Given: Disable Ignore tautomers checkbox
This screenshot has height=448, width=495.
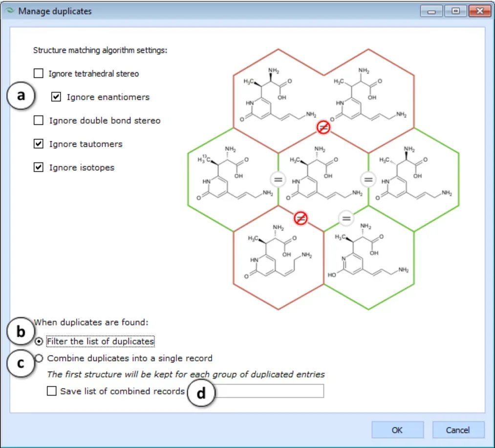Looking at the screenshot, I should click(x=39, y=144).
